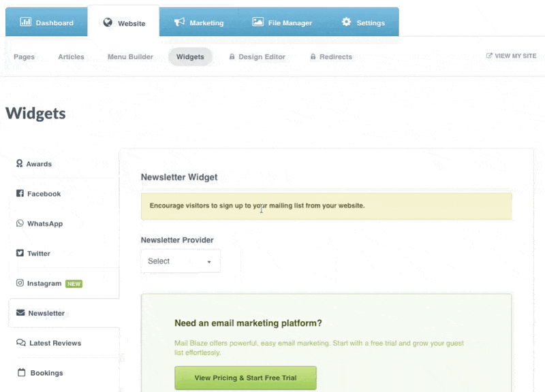The width and height of the screenshot is (545, 392).
Task: Click the dropdown arrow beside Select
Action: [209, 262]
